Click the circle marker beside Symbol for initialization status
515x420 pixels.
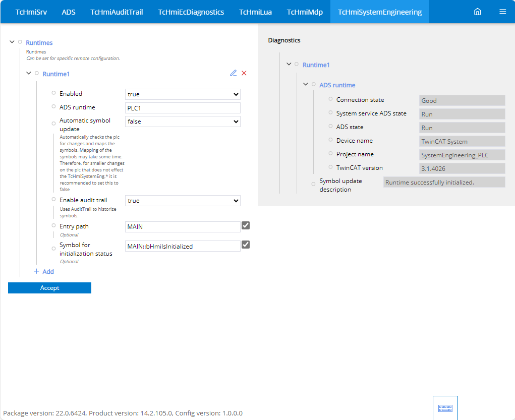[x=53, y=249]
